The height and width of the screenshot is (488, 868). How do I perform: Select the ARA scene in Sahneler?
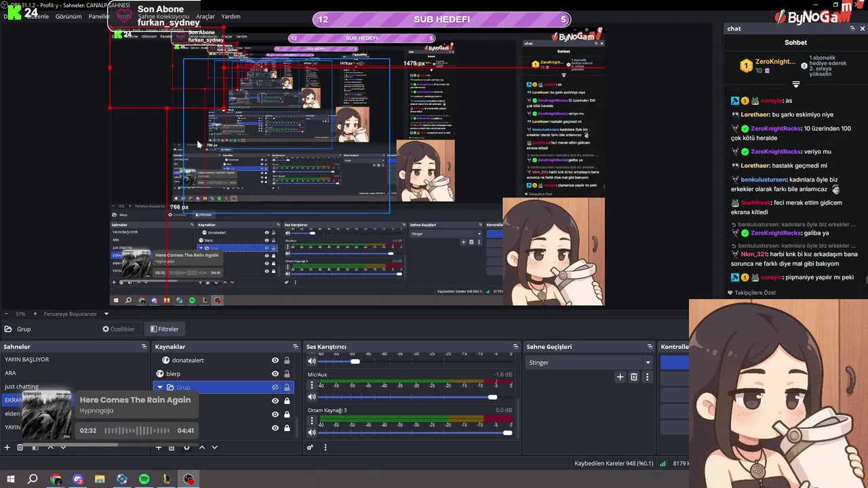10,373
